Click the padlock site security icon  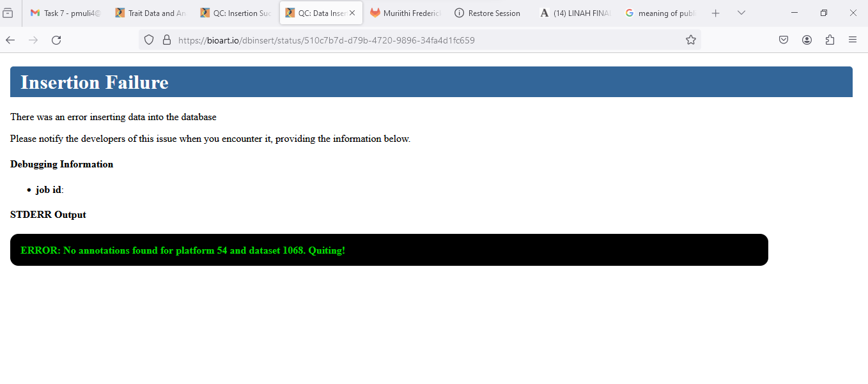167,40
